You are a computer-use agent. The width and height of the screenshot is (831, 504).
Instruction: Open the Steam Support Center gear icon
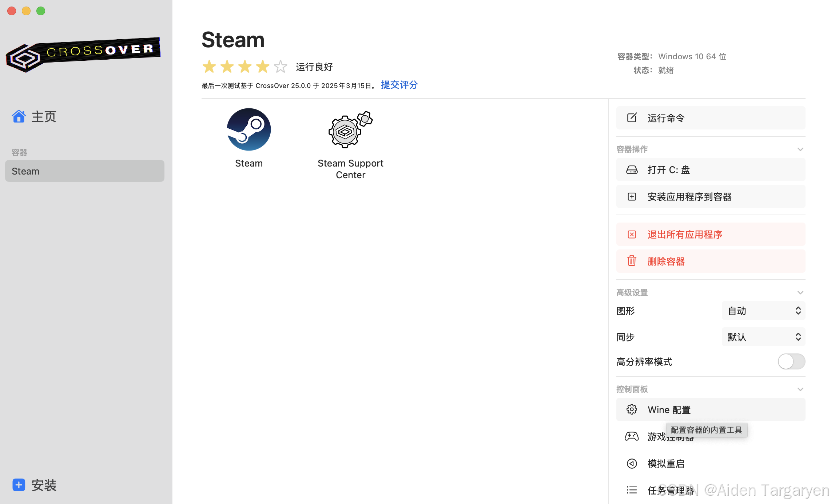(350, 129)
